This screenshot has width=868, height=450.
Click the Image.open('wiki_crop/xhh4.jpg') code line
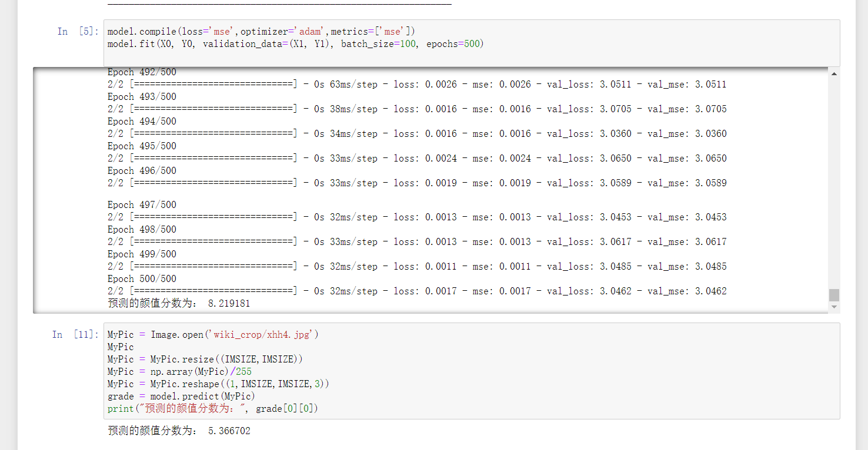[x=213, y=335]
